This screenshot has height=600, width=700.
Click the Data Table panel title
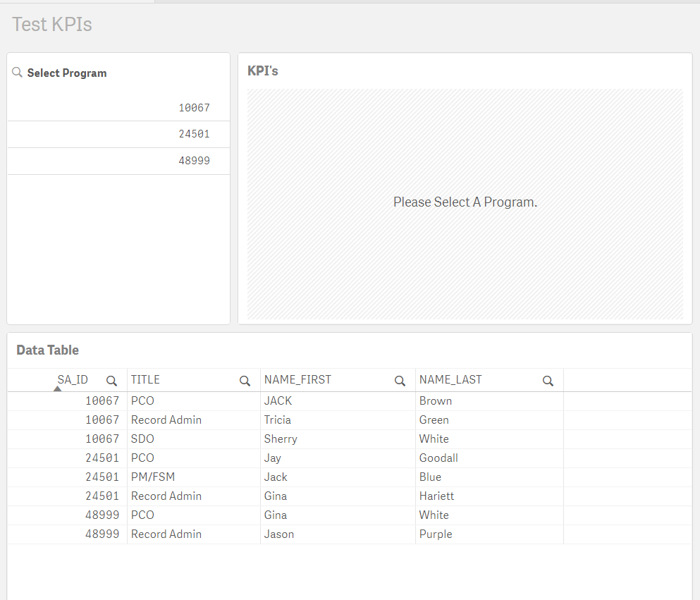click(47, 350)
